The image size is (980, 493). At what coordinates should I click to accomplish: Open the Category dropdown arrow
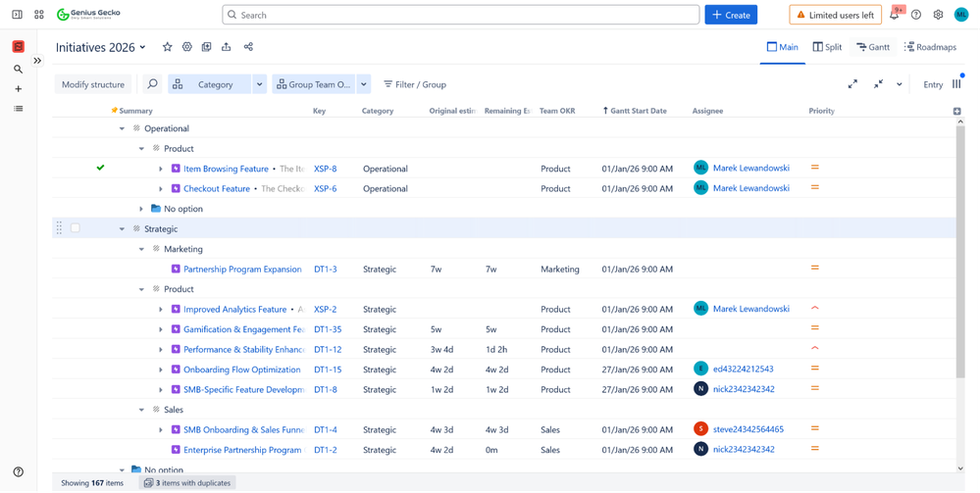(259, 84)
